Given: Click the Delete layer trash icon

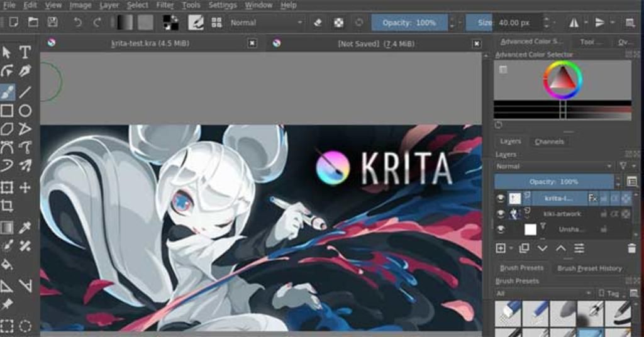Looking at the screenshot, I should (631, 248).
